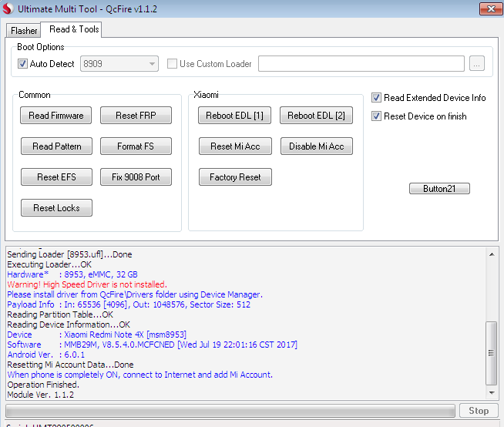This screenshot has width=504, height=427.
Task: Click the Read Pattern button
Action: pyautogui.click(x=56, y=146)
